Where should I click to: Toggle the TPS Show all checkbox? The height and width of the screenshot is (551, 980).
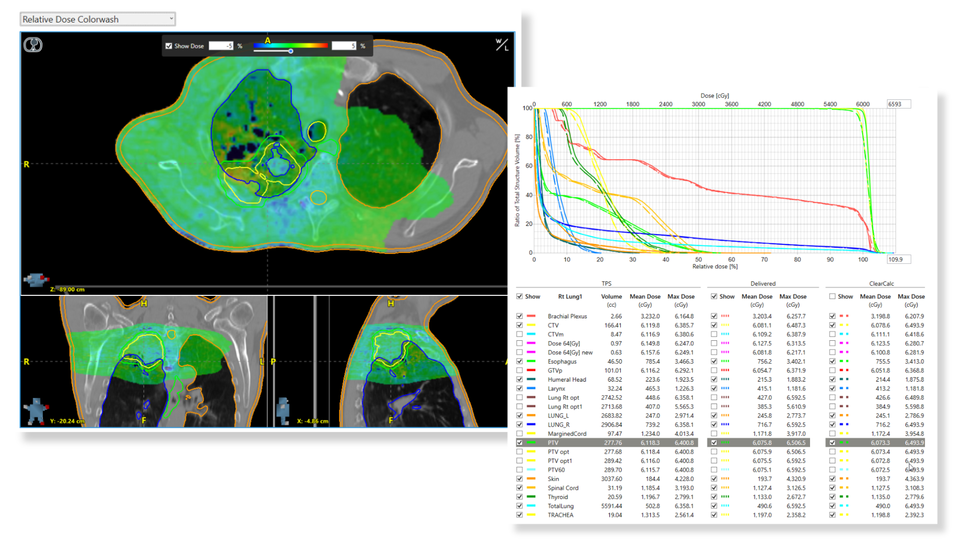click(x=520, y=296)
